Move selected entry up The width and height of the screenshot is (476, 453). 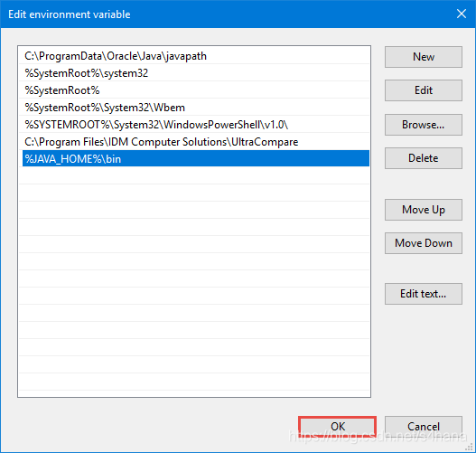pos(424,210)
